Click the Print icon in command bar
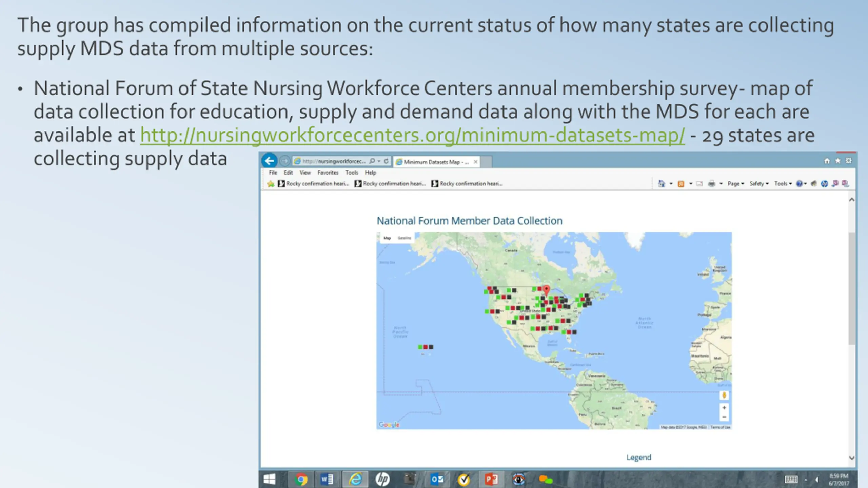Viewport: 868px width, 488px height. click(712, 184)
